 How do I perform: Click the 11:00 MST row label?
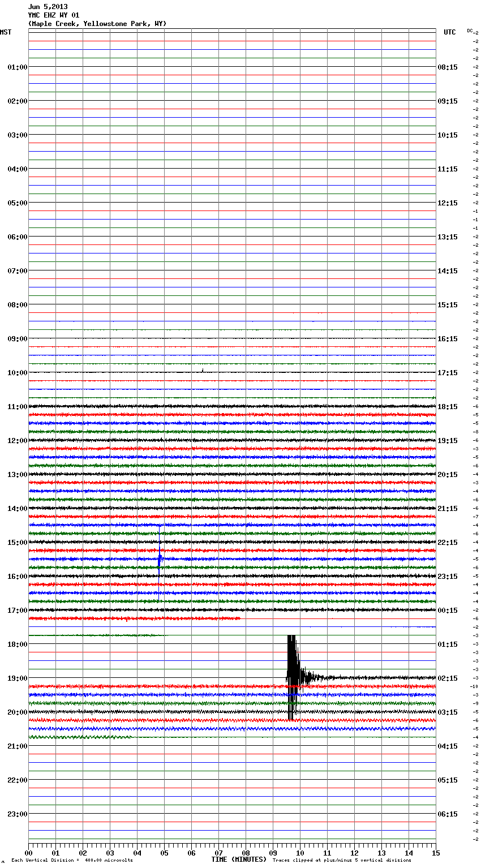click(17, 406)
